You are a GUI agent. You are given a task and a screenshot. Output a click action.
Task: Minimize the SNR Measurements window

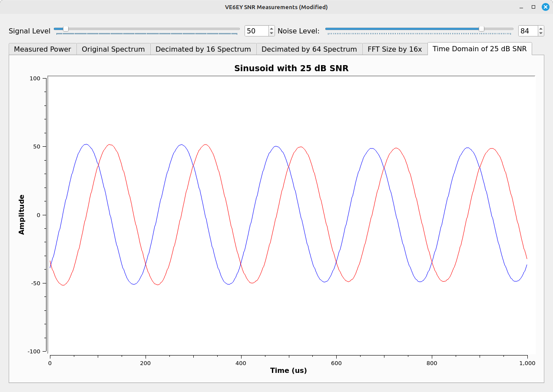coord(521,7)
